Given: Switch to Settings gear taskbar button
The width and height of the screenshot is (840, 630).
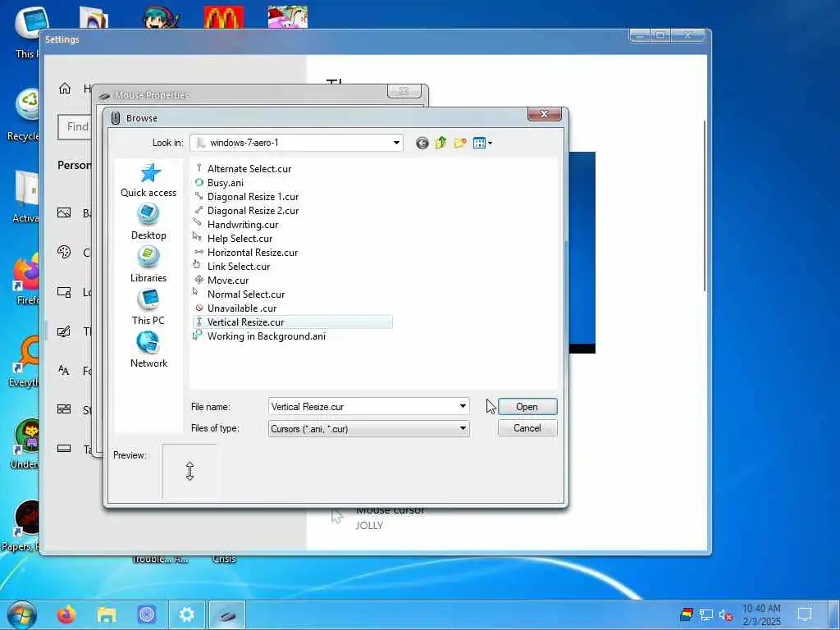Looking at the screenshot, I should pos(186,614).
